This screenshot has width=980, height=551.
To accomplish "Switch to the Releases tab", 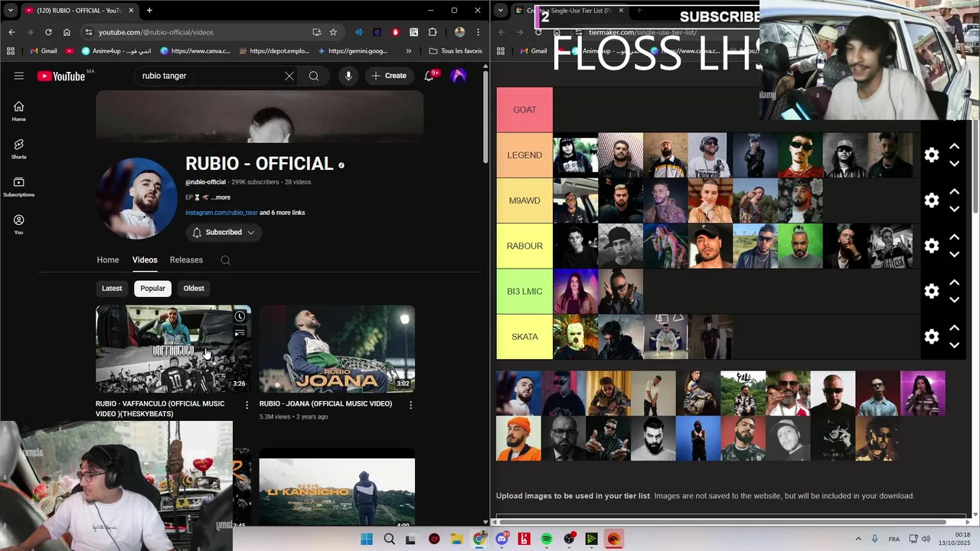I will tap(186, 260).
